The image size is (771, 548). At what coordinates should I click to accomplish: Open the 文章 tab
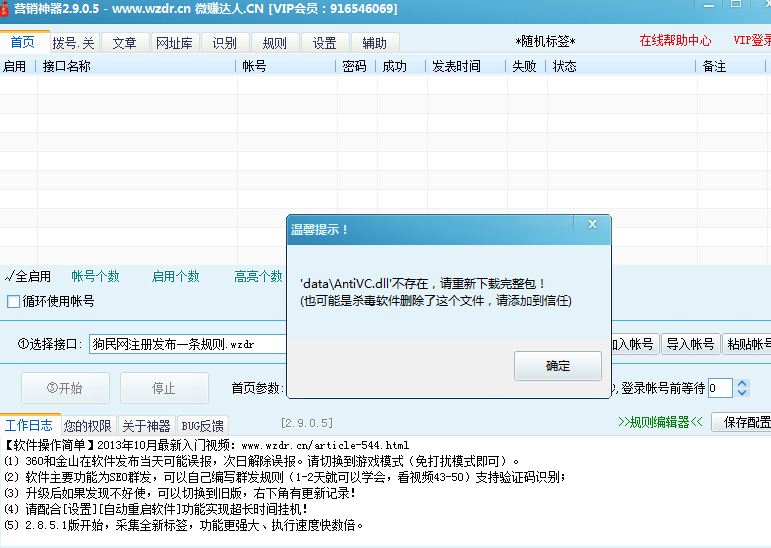124,43
